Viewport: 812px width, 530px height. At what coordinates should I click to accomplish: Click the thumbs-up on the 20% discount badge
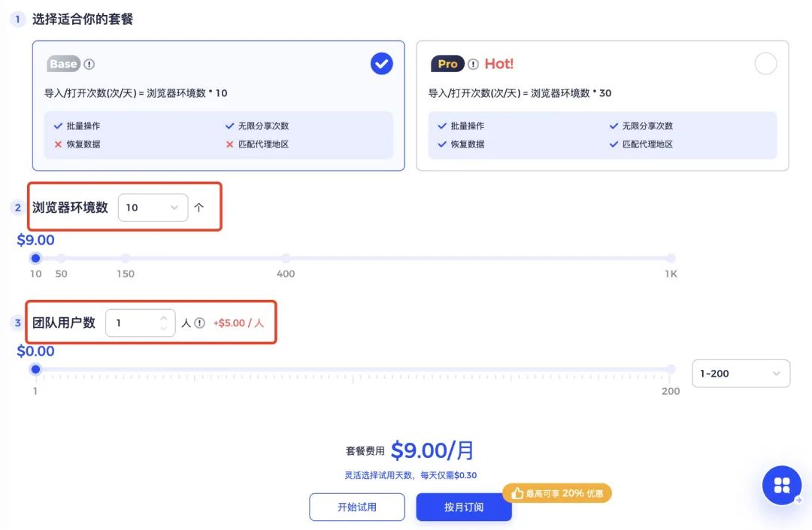click(x=517, y=493)
